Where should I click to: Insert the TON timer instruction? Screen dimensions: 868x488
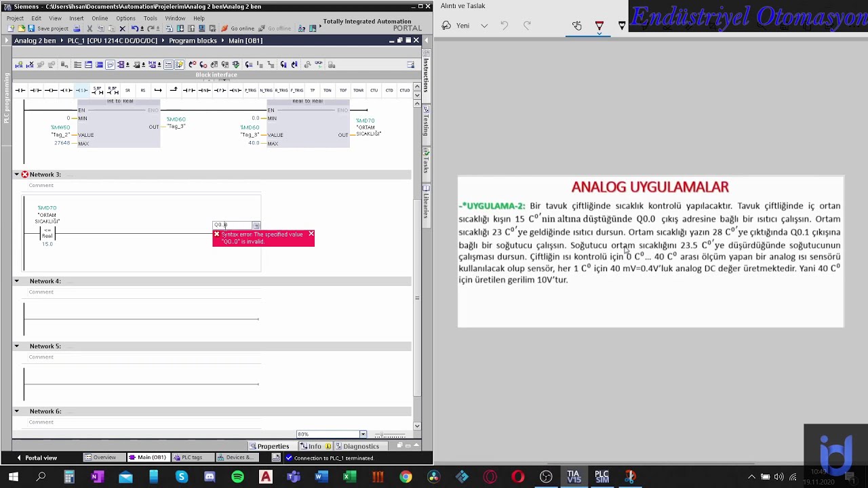[x=328, y=90]
